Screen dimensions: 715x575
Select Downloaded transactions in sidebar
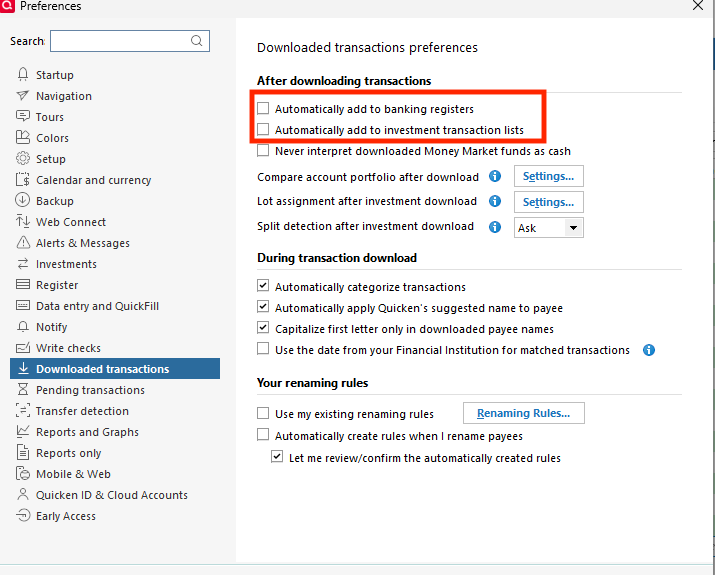(x=115, y=368)
